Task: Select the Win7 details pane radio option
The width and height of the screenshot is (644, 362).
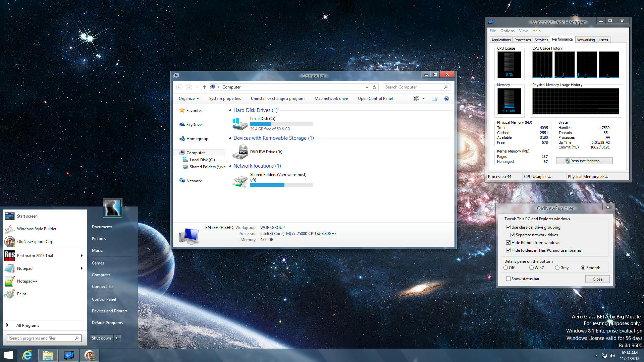Action: (531, 268)
